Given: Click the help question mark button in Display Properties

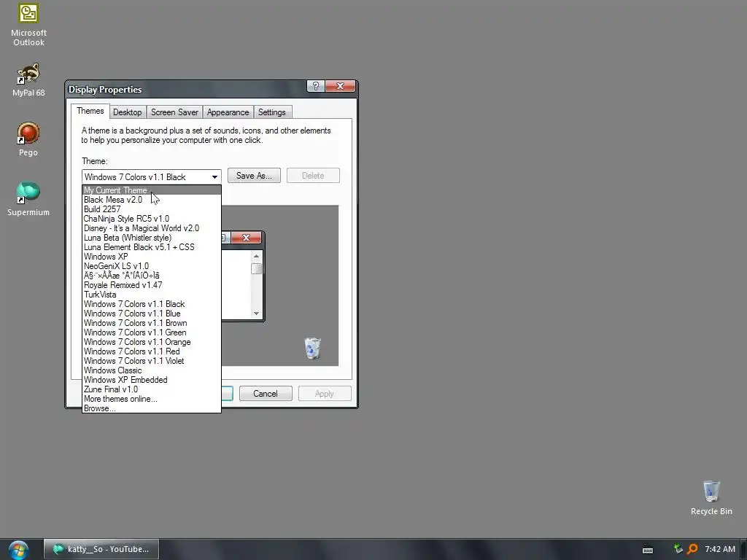Looking at the screenshot, I should [x=315, y=86].
